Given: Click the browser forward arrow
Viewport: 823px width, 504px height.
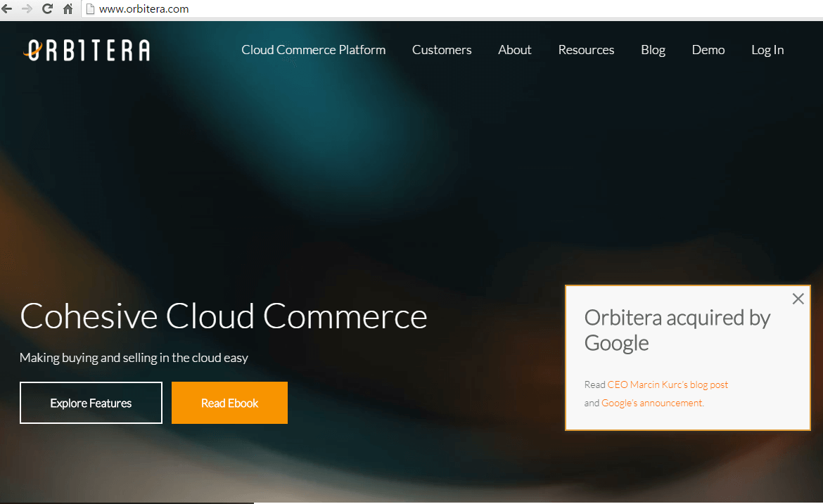Looking at the screenshot, I should [x=27, y=9].
